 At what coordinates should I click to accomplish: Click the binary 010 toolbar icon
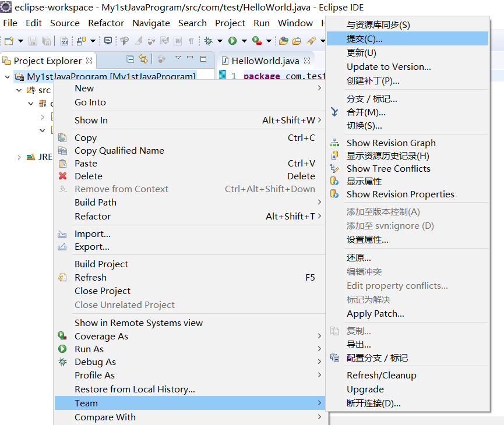click(x=65, y=41)
